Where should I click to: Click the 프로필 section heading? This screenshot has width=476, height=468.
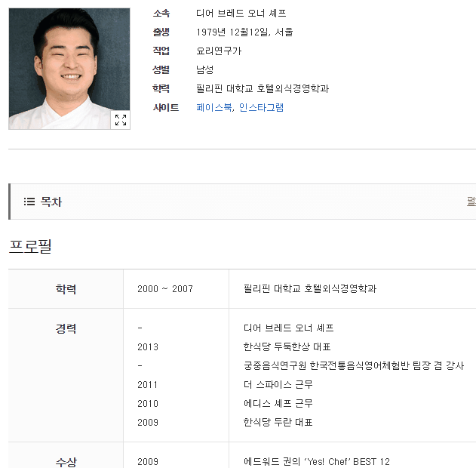coord(30,246)
